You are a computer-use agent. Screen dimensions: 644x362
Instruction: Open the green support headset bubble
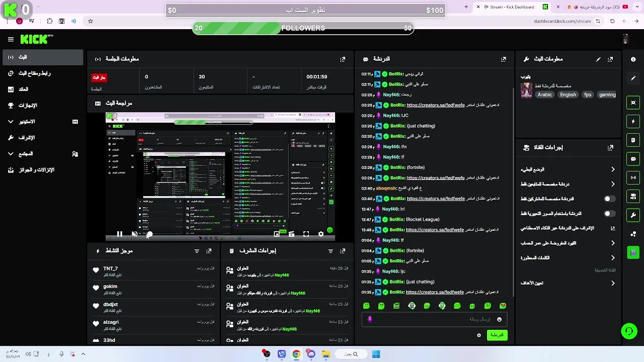coord(629,331)
